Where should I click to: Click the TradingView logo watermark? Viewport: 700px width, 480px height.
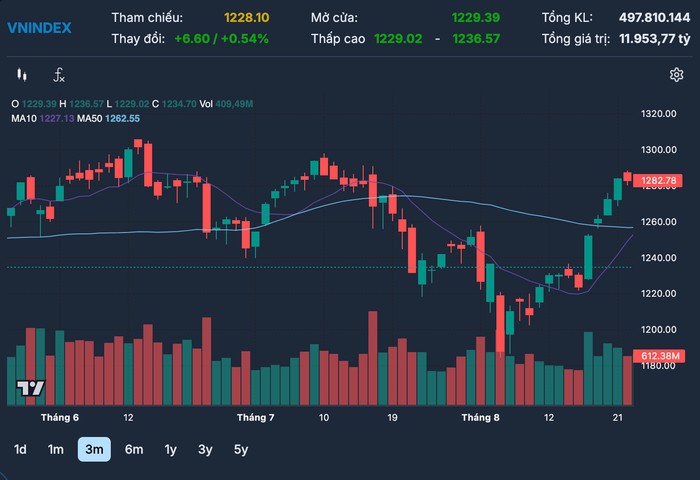tap(30, 388)
